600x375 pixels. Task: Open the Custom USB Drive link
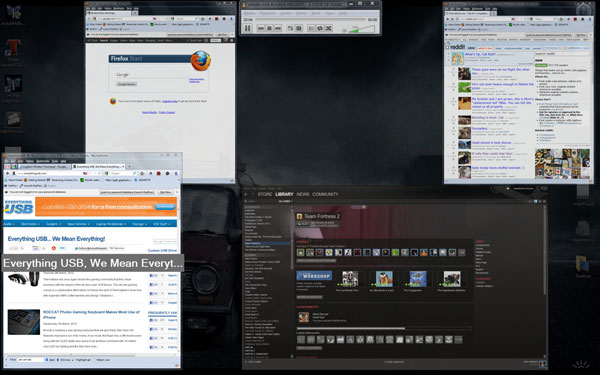[162, 251]
